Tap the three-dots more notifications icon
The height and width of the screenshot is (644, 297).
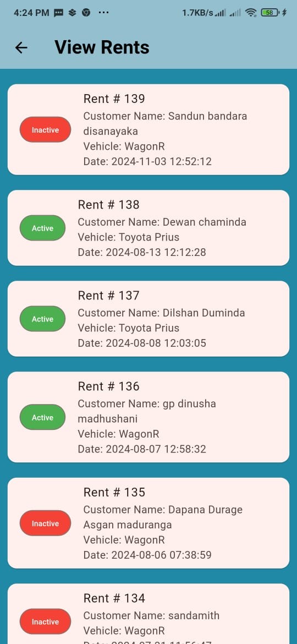coord(104,13)
